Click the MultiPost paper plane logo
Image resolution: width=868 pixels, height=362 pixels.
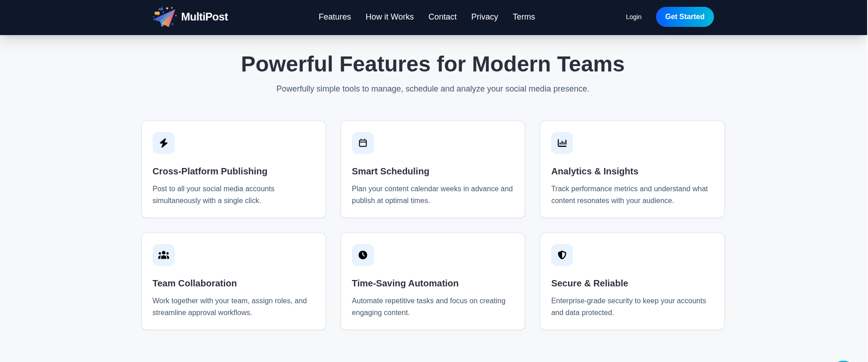click(164, 17)
